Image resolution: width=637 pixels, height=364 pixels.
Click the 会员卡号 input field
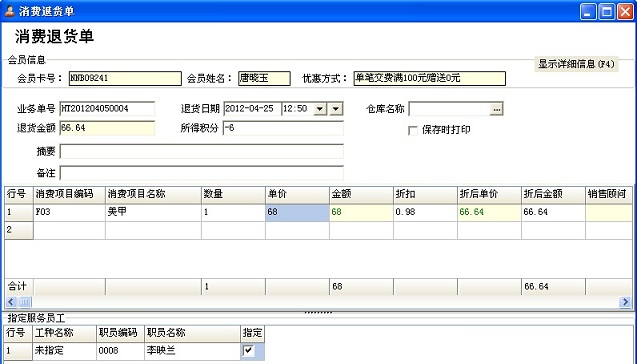click(125, 78)
